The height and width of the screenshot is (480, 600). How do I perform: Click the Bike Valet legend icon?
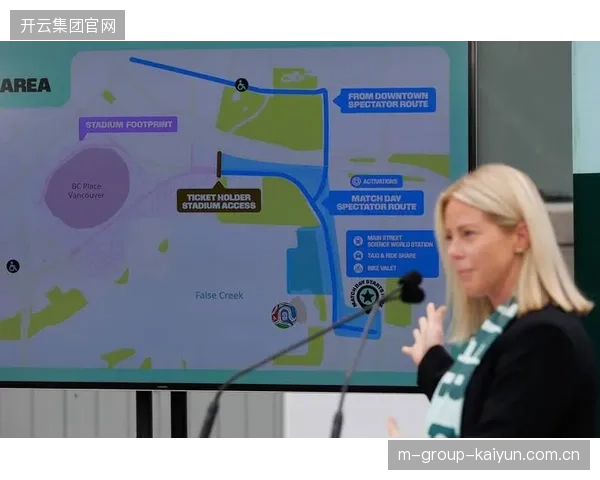tap(358, 268)
